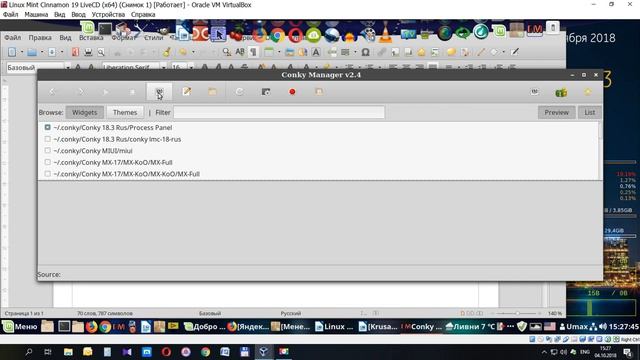
Task: Click the previous widget arrow in Conky Manager
Action: click(x=52, y=92)
